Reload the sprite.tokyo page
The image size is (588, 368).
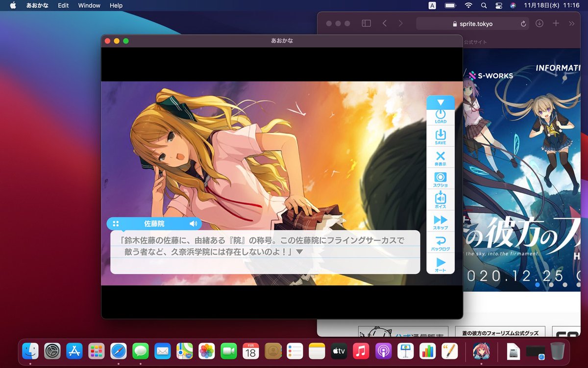click(x=523, y=24)
